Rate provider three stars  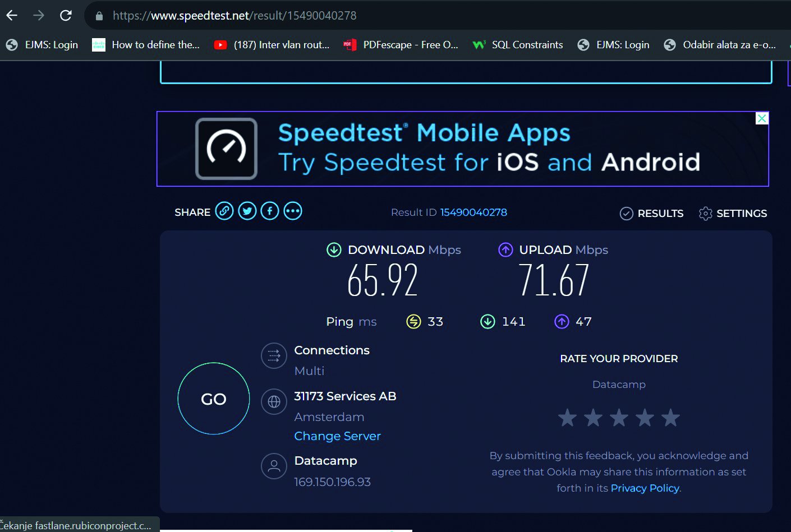(619, 417)
